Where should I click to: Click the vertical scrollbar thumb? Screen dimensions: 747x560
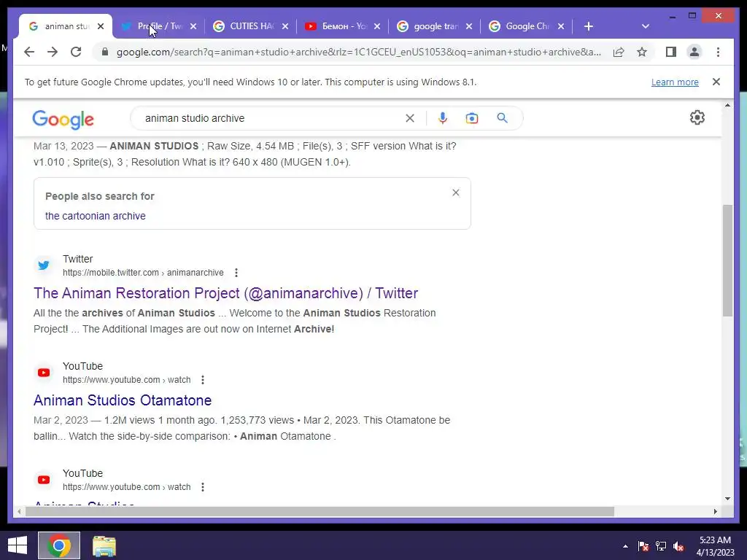(727, 260)
